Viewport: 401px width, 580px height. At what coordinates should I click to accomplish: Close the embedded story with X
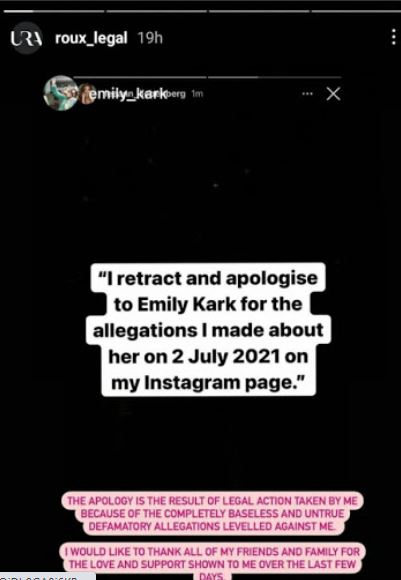click(333, 94)
